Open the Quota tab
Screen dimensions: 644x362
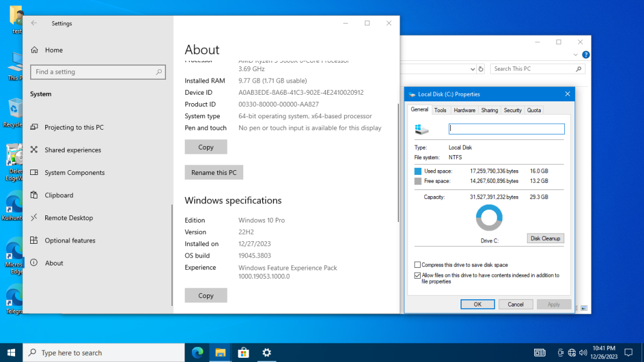(534, 110)
